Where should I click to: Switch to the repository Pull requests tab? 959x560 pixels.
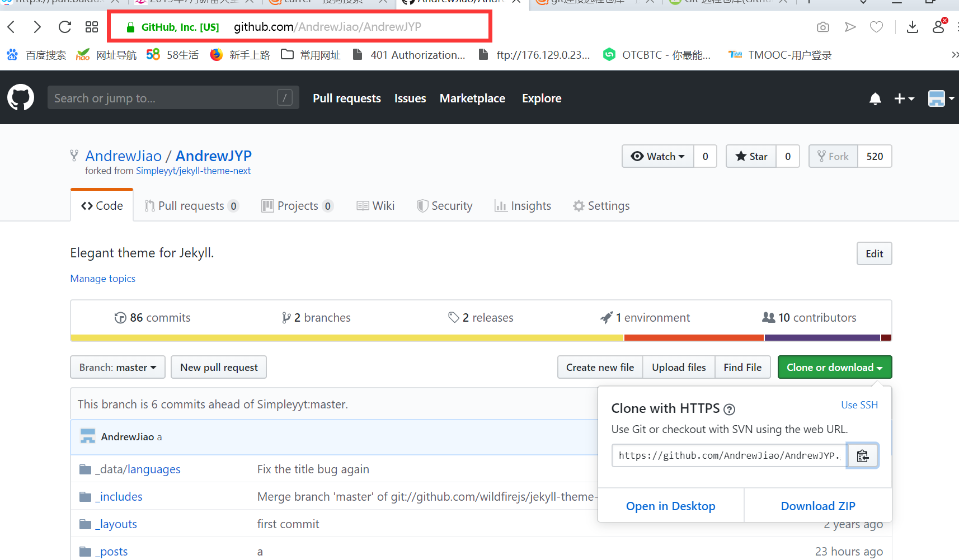click(x=191, y=206)
